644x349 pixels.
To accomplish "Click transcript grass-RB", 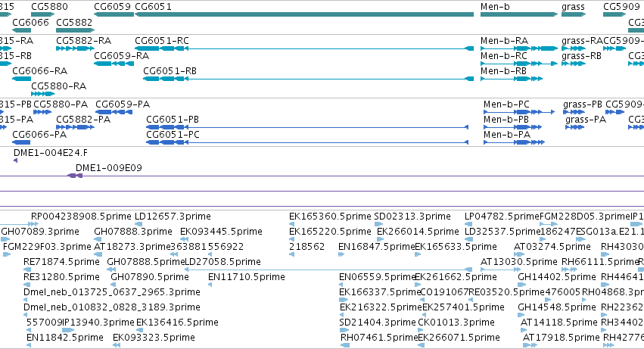I will tap(582, 56).
